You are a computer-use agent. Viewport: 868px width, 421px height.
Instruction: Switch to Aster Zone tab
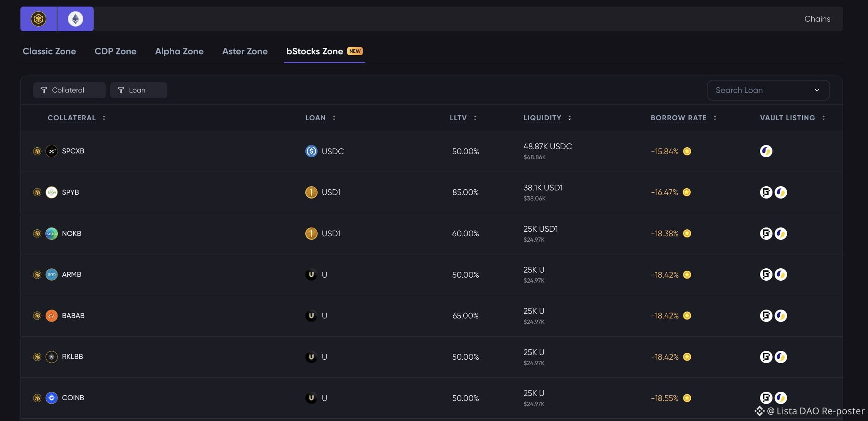click(245, 51)
